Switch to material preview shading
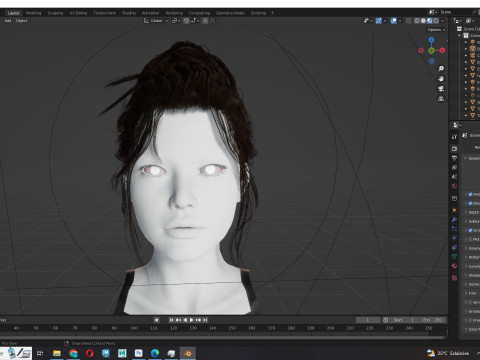The height and width of the screenshot is (360, 480). [430, 21]
